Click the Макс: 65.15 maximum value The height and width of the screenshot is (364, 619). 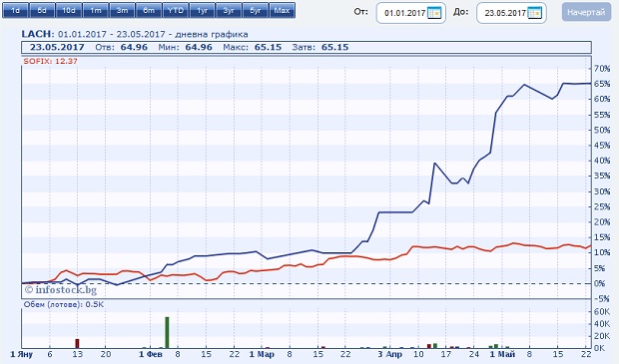pos(253,47)
